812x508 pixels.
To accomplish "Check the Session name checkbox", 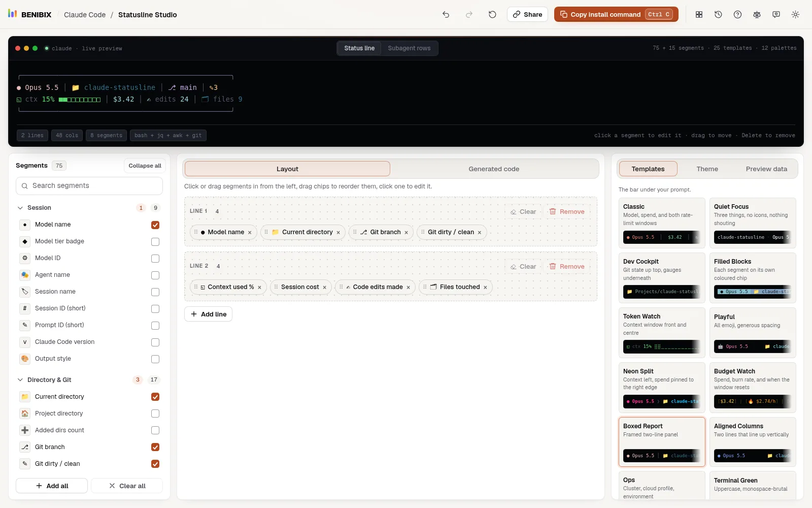I will pyautogui.click(x=155, y=292).
